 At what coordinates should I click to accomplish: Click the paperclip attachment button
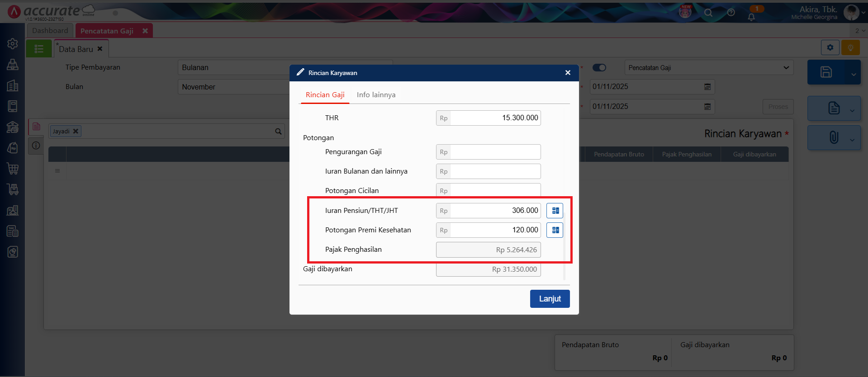[x=834, y=137]
